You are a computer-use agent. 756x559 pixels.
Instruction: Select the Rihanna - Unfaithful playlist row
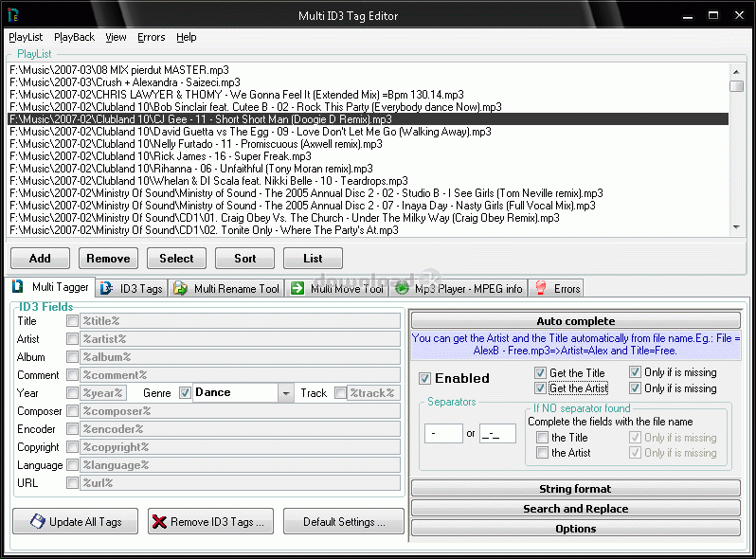(368, 169)
